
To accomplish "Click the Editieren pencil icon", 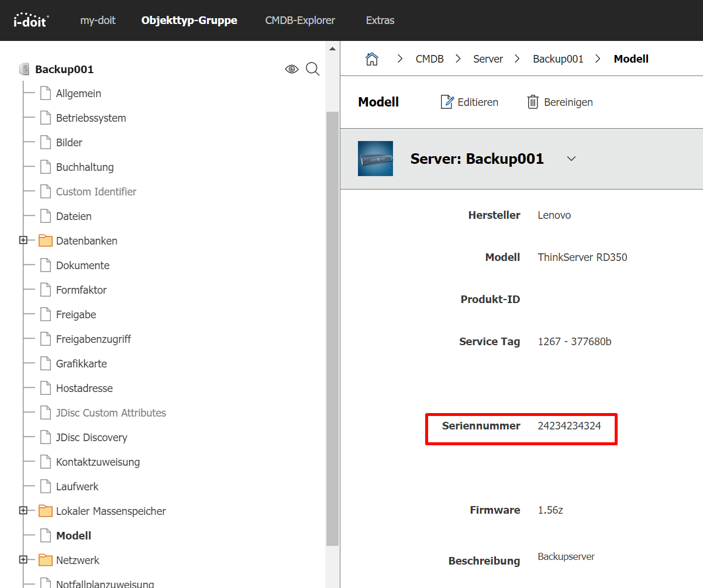I will click(x=447, y=102).
